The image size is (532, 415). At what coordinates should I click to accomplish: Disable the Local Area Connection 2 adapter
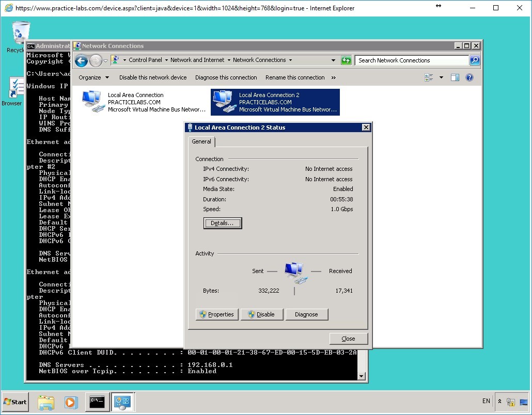click(x=261, y=314)
